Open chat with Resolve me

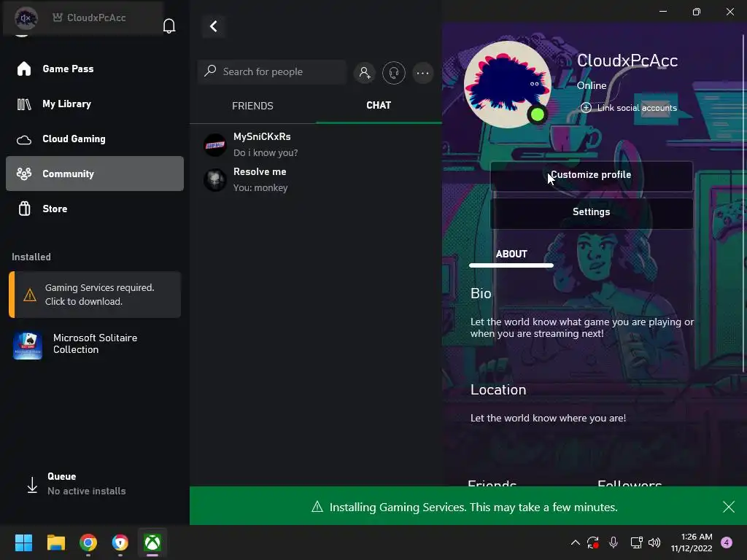[x=317, y=179]
